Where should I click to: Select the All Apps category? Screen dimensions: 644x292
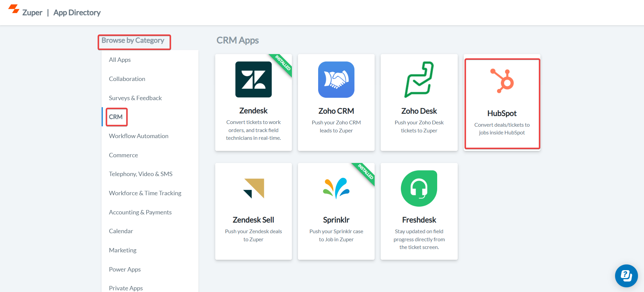pyautogui.click(x=120, y=60)
